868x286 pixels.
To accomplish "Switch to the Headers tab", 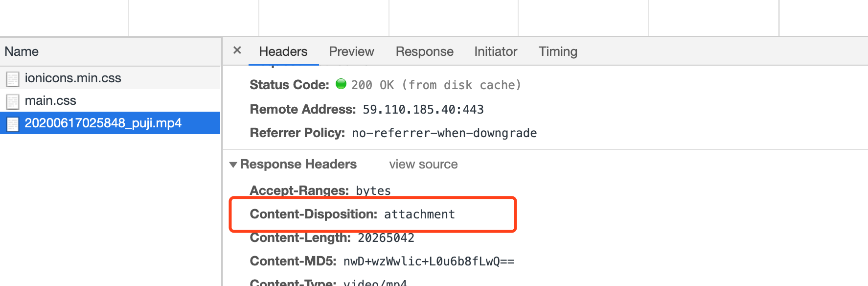I will (283, 51).
